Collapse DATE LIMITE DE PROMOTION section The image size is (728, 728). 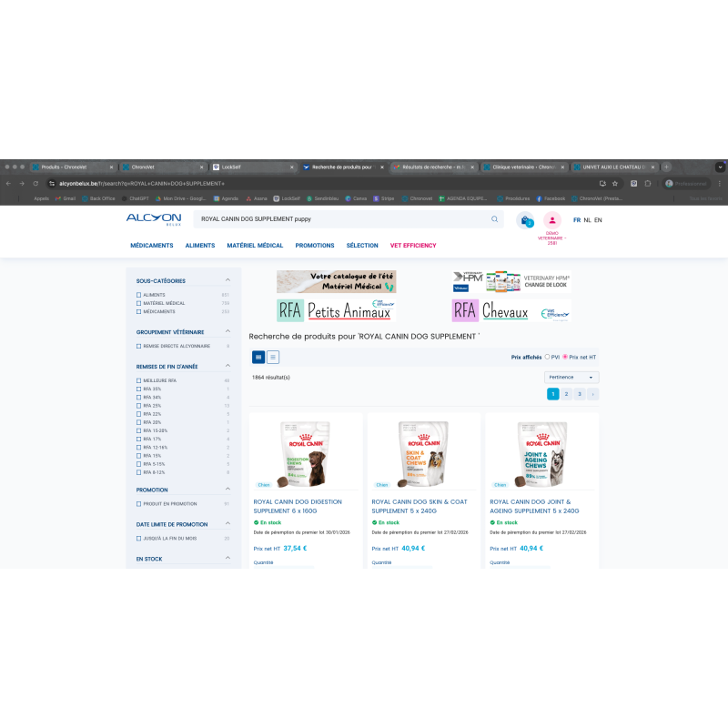227,523
